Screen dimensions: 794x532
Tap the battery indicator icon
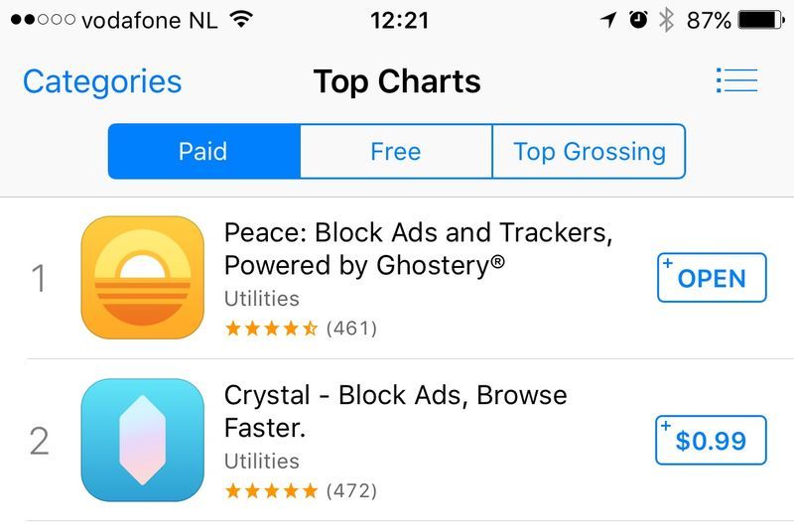click(761, 20)
